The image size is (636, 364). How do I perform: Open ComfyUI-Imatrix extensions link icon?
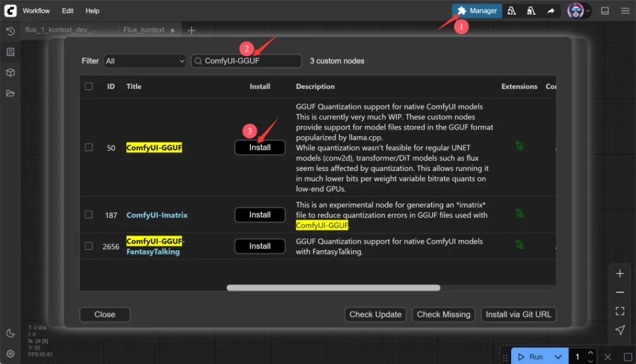(x=519, y=213)
